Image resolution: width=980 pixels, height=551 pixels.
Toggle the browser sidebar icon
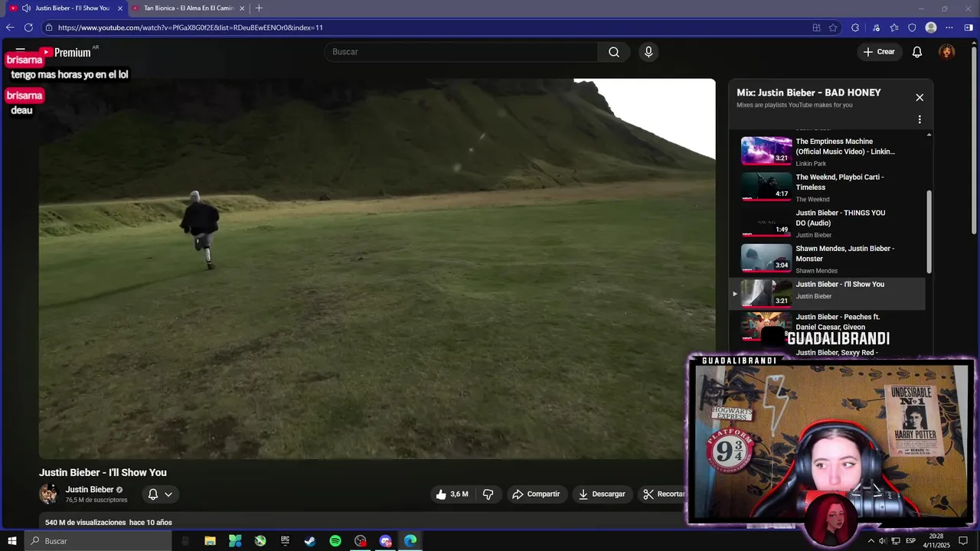pyautogui.click(x=969, y=28)
